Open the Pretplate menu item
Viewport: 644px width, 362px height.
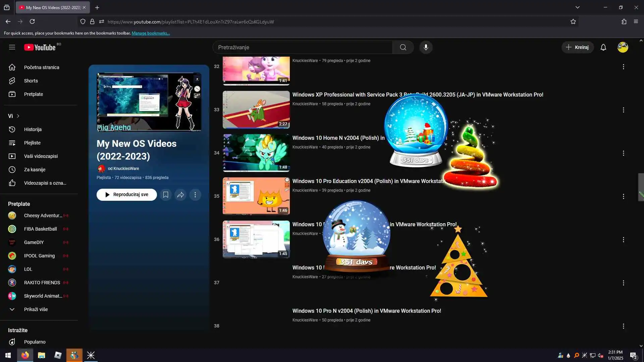(x=33, y=94)
